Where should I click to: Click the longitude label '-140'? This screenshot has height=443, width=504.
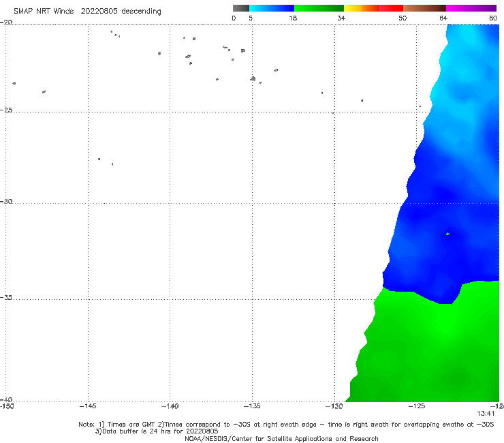[x=170, y=406]
